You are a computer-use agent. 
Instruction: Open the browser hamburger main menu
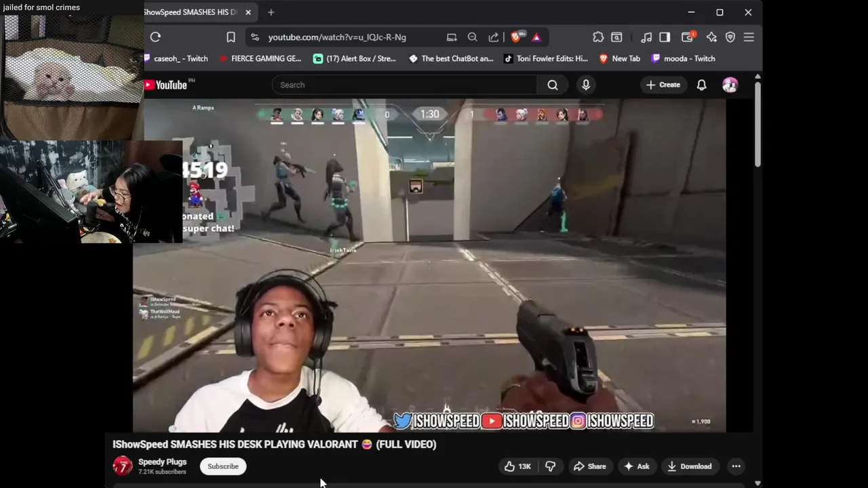(749, 37)
